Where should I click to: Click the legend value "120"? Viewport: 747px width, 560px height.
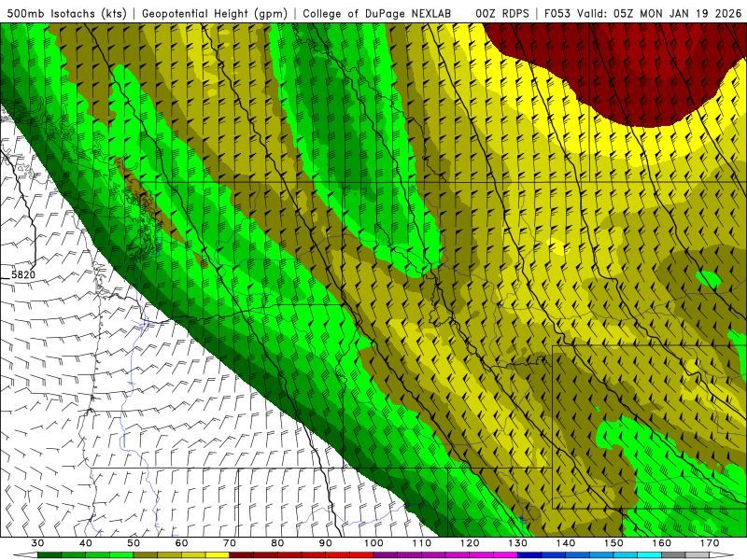point(470,543)
